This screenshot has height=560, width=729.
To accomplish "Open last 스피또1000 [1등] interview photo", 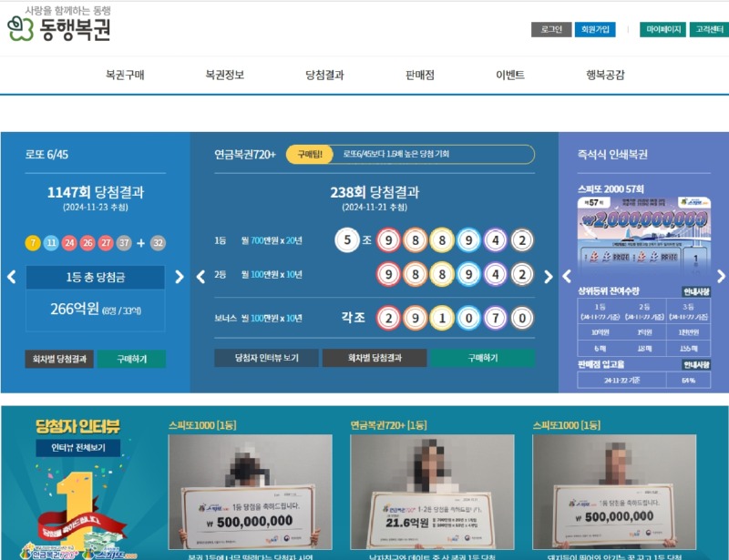I will click(614, 492).
